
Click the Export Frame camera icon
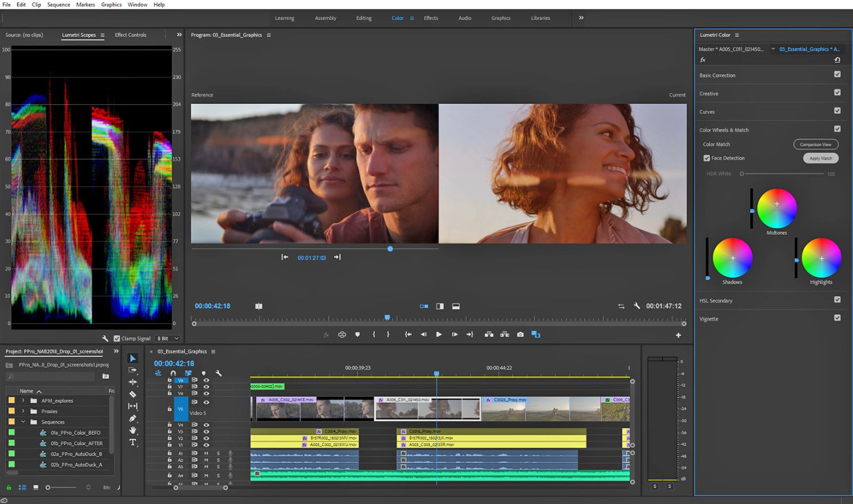click(520, 334)
